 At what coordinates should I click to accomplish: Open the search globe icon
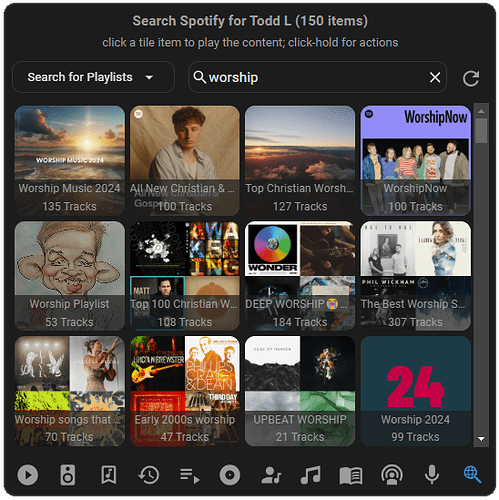(472, 475)
